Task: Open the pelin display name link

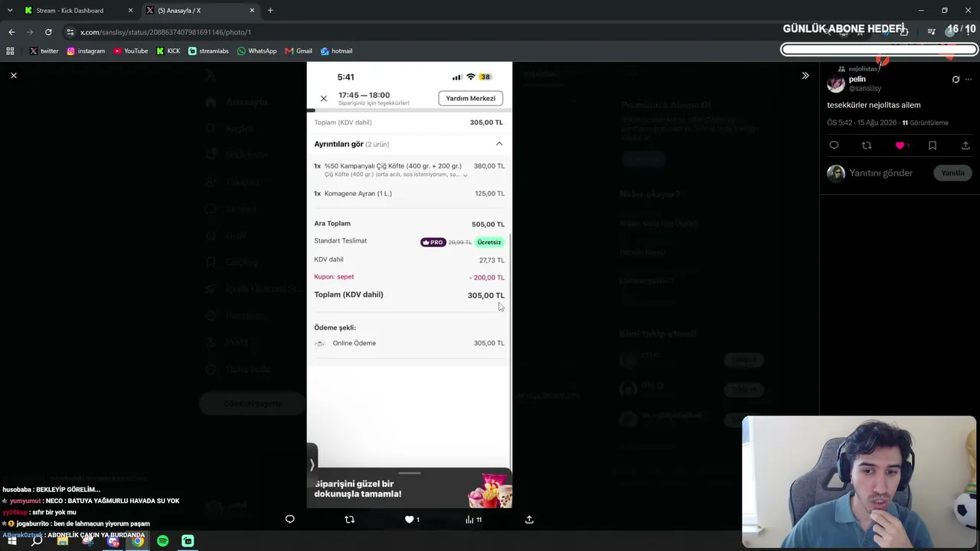Action: pos(857,79)
